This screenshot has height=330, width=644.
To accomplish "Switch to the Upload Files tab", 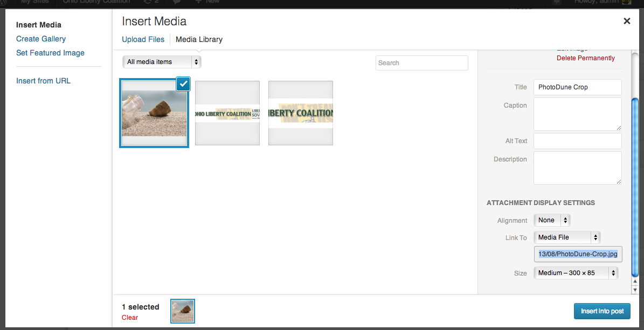I will (x=143, y=39).
